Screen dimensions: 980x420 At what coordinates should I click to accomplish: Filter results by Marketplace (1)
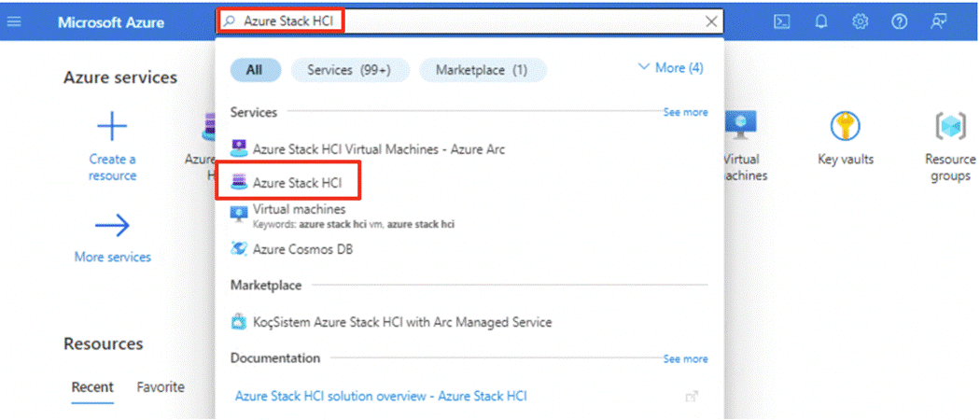(x=483, y=70)
